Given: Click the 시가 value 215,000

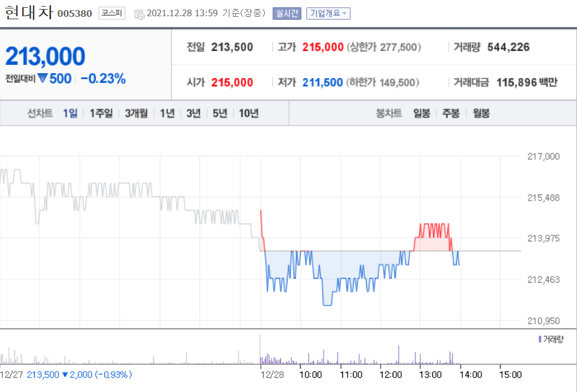Looking at the screenshot, I should [x=232, y=82].
